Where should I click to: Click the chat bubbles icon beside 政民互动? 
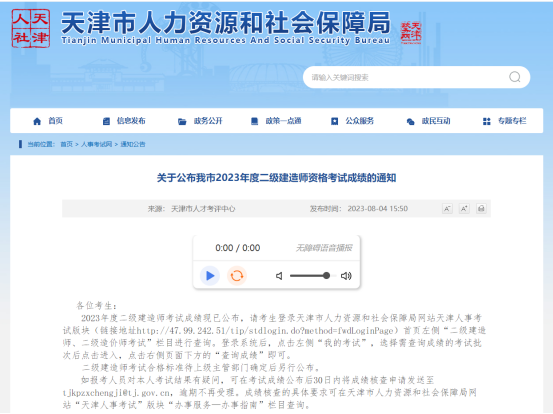click(411, 122)
